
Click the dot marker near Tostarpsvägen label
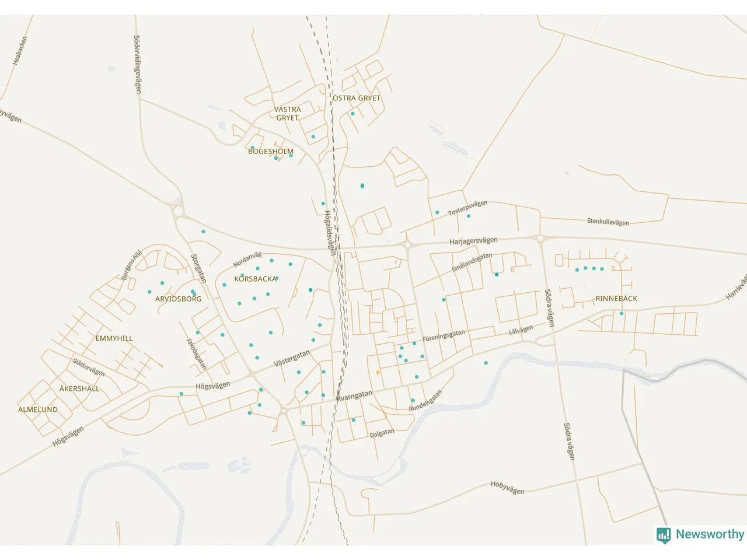click(x=469, y=216)
